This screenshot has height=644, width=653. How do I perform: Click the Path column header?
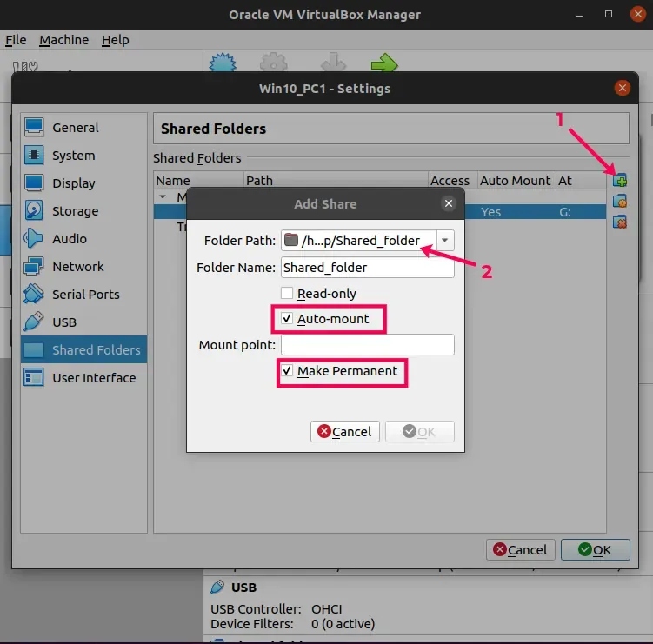click(336, 180)
